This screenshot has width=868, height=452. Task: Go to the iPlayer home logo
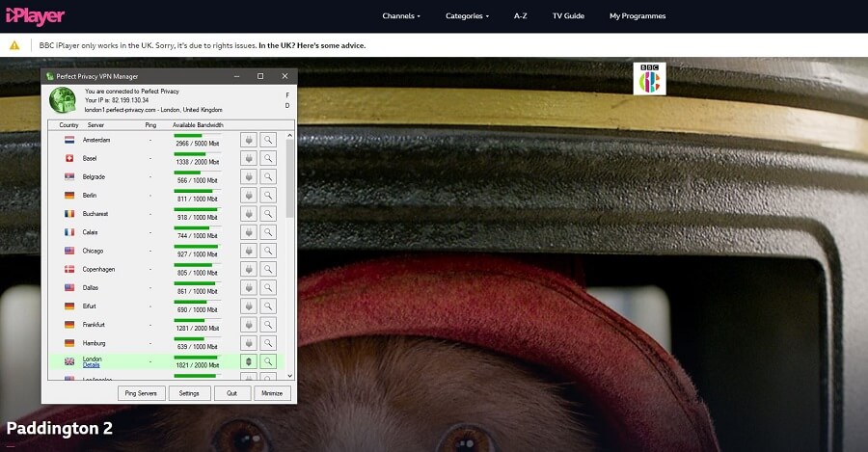tap(35, 16)
